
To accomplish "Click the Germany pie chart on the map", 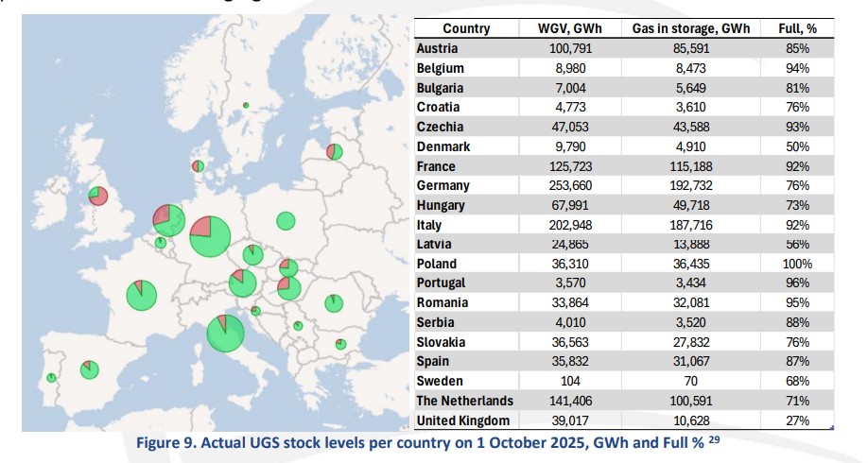I will click(x=210, y=235).
